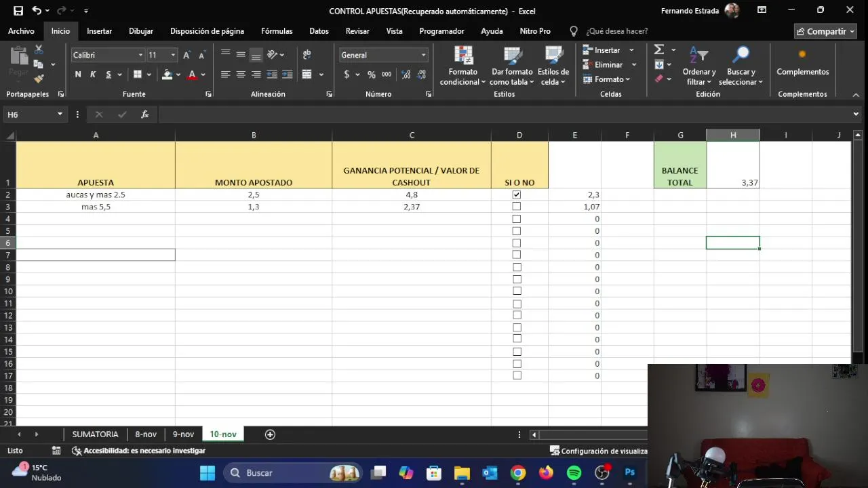Image resolution: width=868 pixels, height=488 pixels.
Task: Open Spotify from the taskbar
Action: click(x=574, y=473)
